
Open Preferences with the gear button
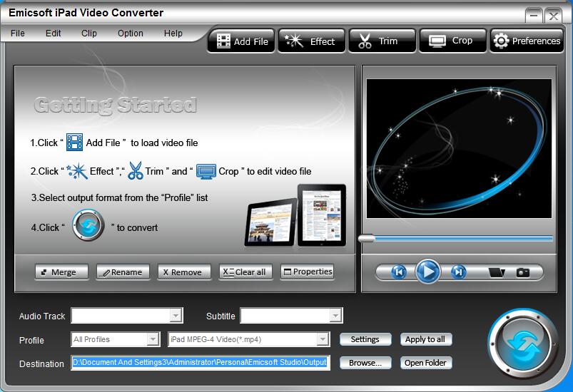(527, 41)
